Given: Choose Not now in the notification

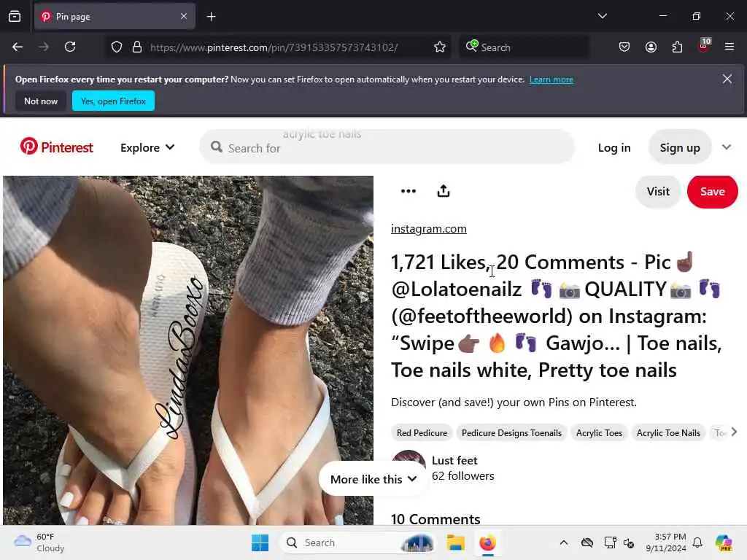Looking at the screenshot, I should 41,101.
